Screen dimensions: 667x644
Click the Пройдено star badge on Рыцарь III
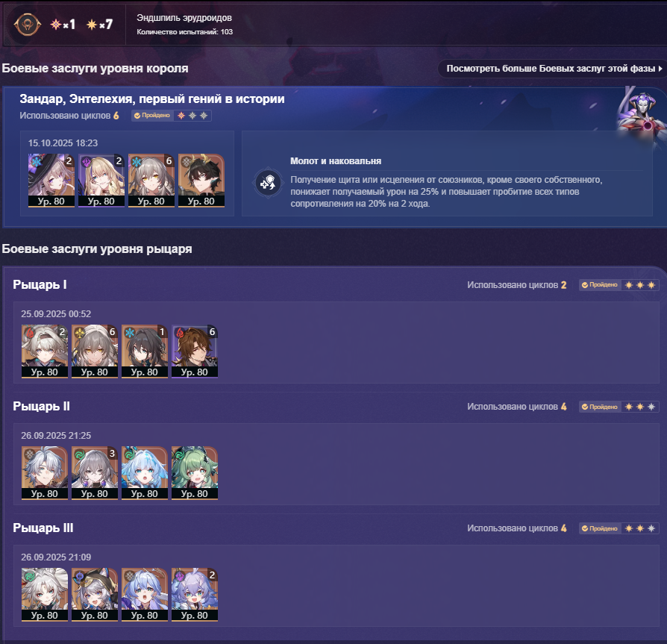[619, 528]
